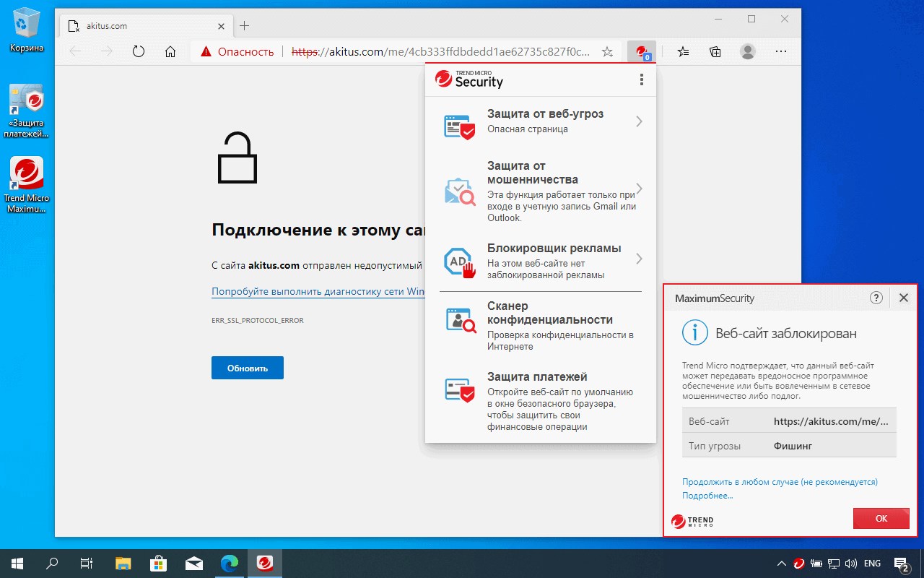This screenshot has width=924, height=578.
Task: Click the Edge back arrow
Action: 75,51
